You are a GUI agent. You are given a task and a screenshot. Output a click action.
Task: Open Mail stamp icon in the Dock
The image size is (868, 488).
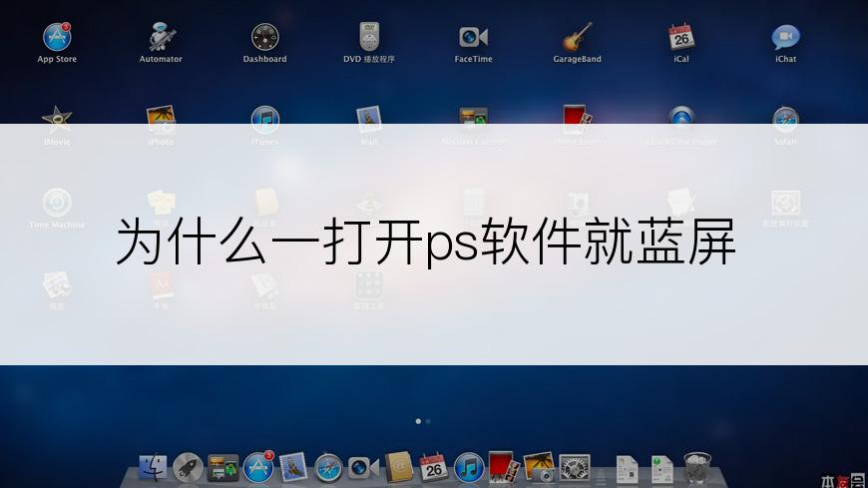click(x=293, y=466)
